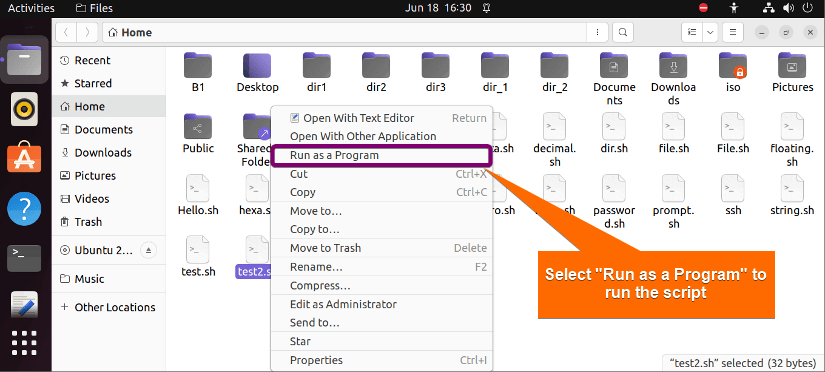This screenshot has height=372, width=825.
Task: Choose Open With Other Application
Action: point(381,136)
